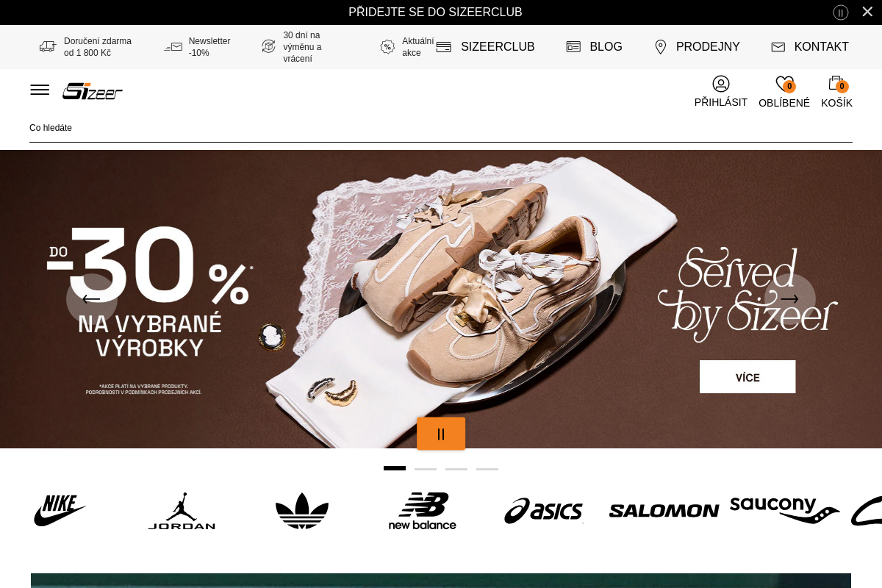Close the top announcement bar
Image resolution: width=882 pixels, height=588 pixels.
coord(867,12)
